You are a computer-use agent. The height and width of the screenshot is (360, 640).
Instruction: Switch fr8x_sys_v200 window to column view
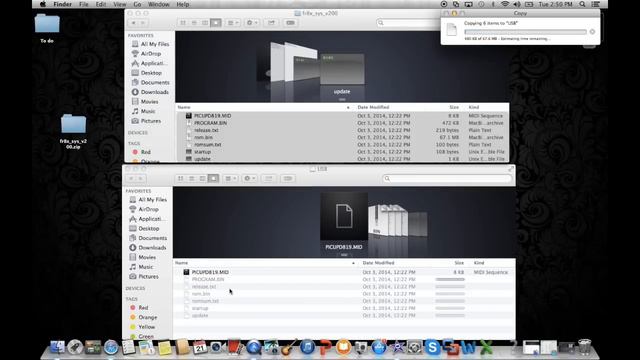[x=205, y=23]
